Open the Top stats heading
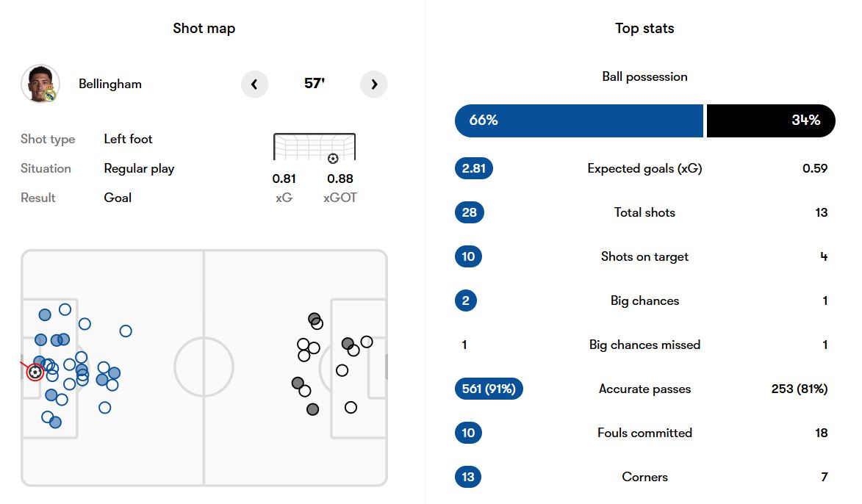862x504 pixels. click(644, 29)
